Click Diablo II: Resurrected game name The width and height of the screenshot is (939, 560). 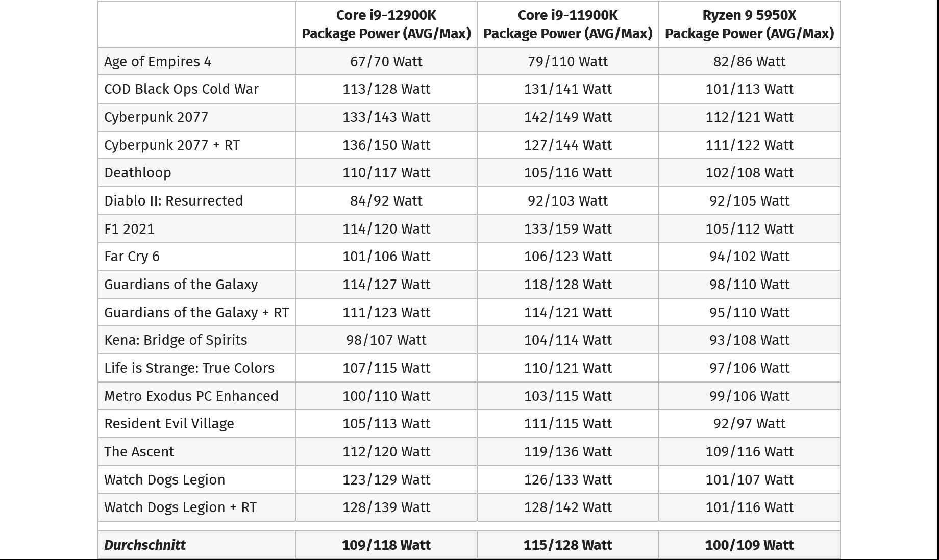174,201
